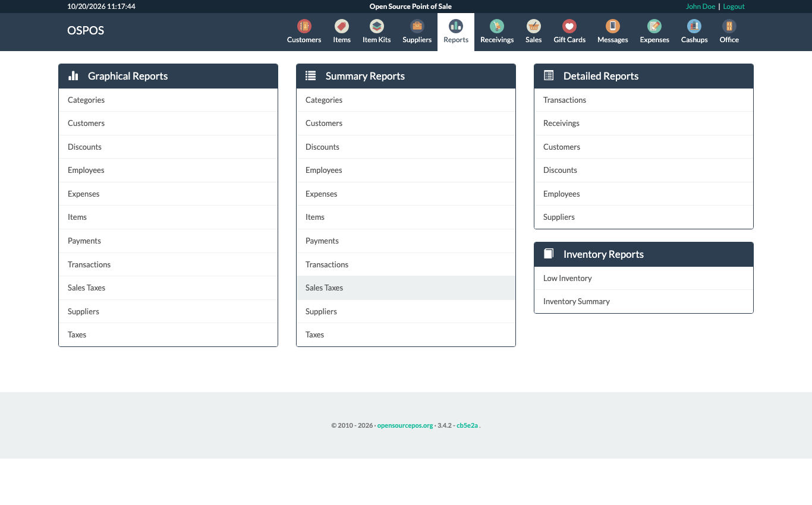Open Summary Reports Transactions
812x505 pixels.
(x=406, y=264)
